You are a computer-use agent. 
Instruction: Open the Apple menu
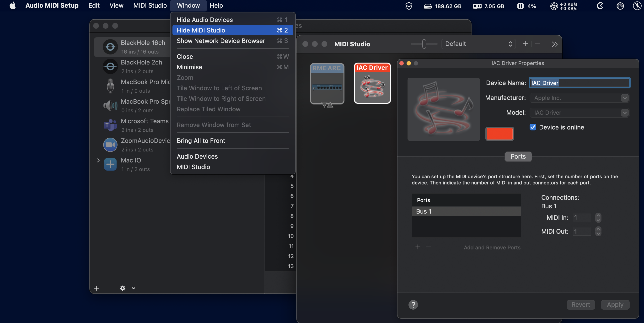[x=12, y=5]
